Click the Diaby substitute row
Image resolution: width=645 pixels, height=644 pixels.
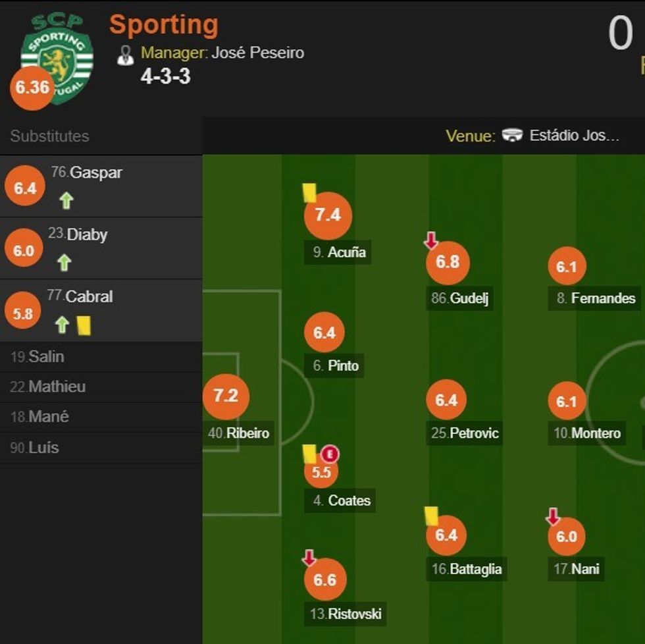click(101, 248)
